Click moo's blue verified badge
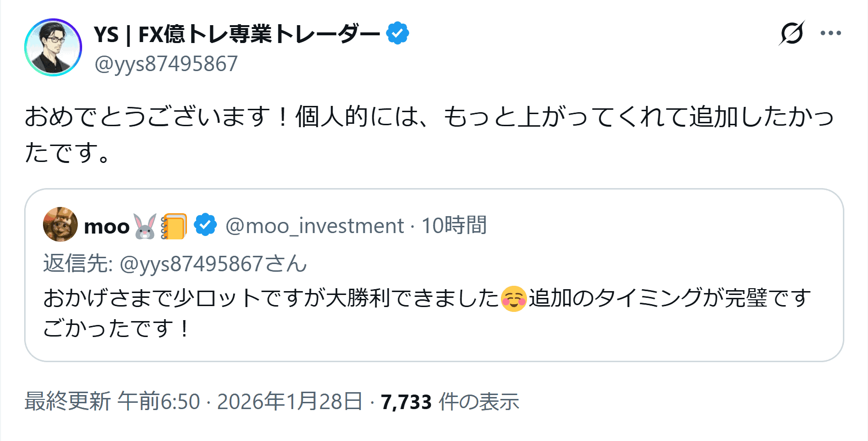The width and height of the screenshot is (868, 441). [205, 225]
